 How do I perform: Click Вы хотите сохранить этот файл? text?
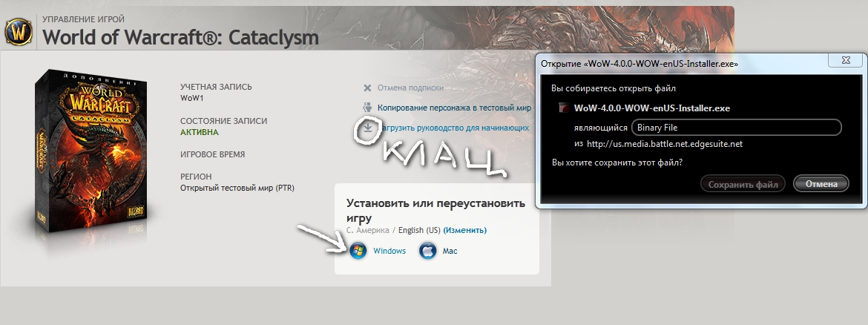coord(617,162)
